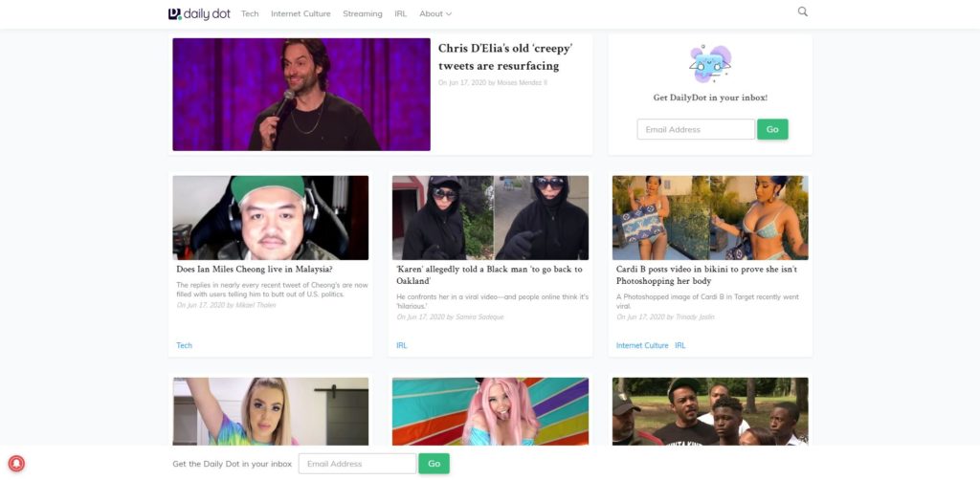Open the IRL navigation link
The height and width of the screenshot is (480, 980).
pyautogui.click(x=401, y=14)
